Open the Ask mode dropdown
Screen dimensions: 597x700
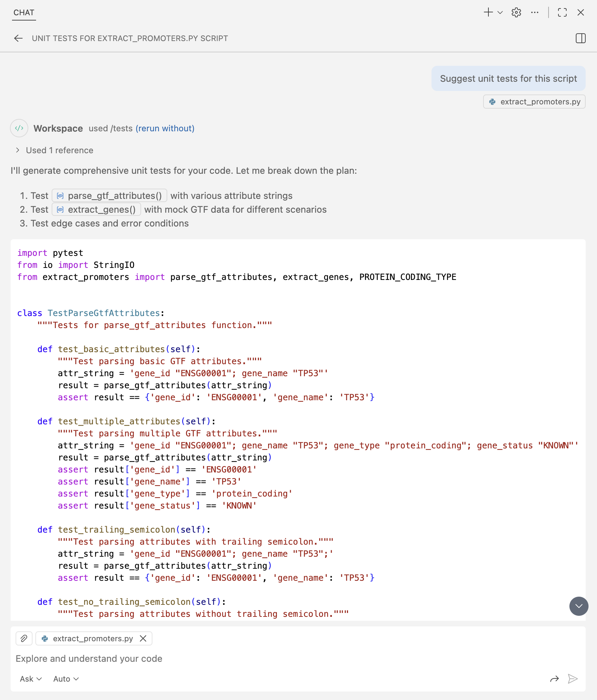point(31,679)
